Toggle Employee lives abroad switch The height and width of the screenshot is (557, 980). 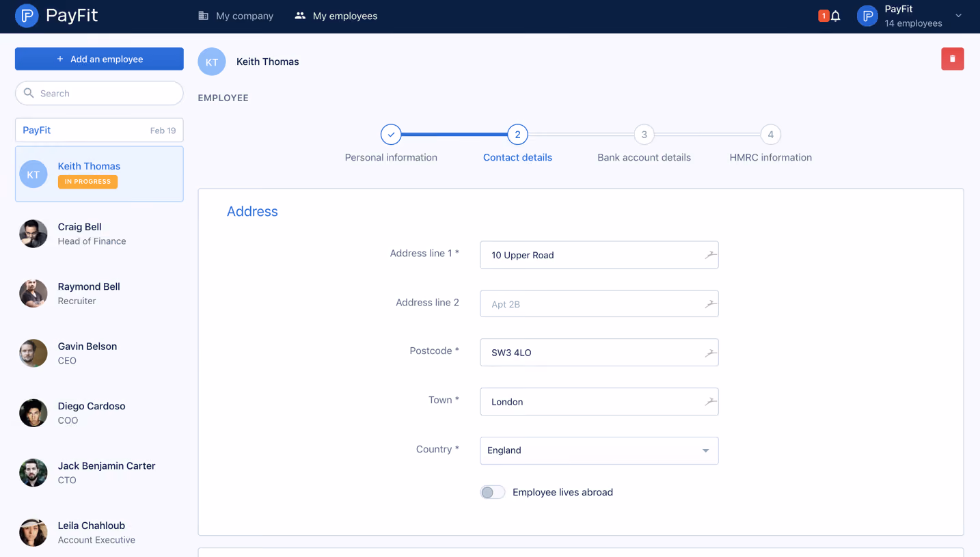492,492
